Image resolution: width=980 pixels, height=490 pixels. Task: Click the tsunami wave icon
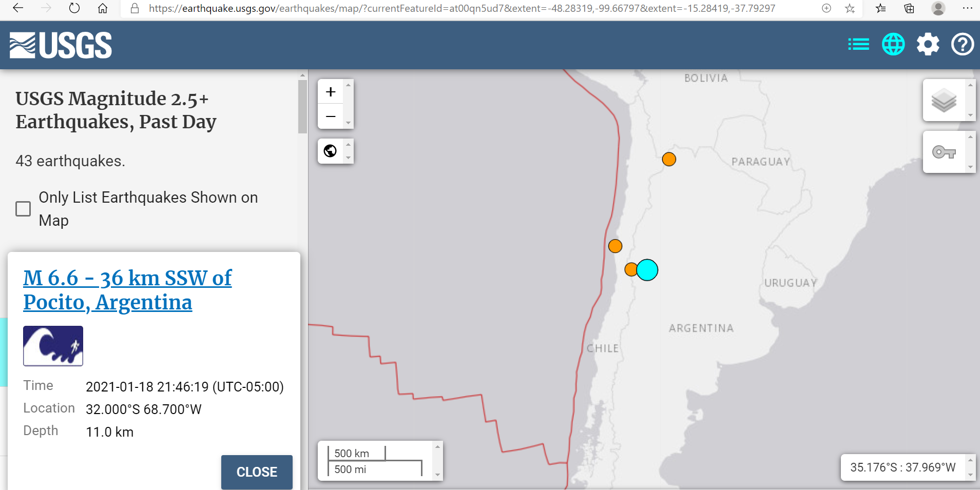[53, 346]
